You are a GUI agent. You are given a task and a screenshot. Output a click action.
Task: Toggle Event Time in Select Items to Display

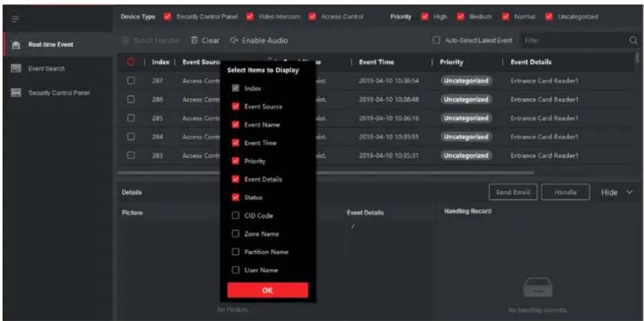tap(236, 143)
